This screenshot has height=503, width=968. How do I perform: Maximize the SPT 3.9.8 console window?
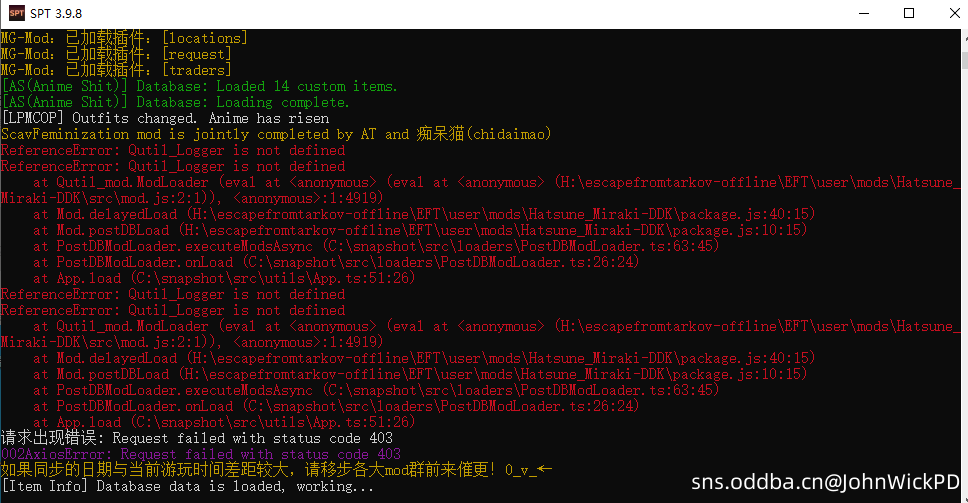909,13
